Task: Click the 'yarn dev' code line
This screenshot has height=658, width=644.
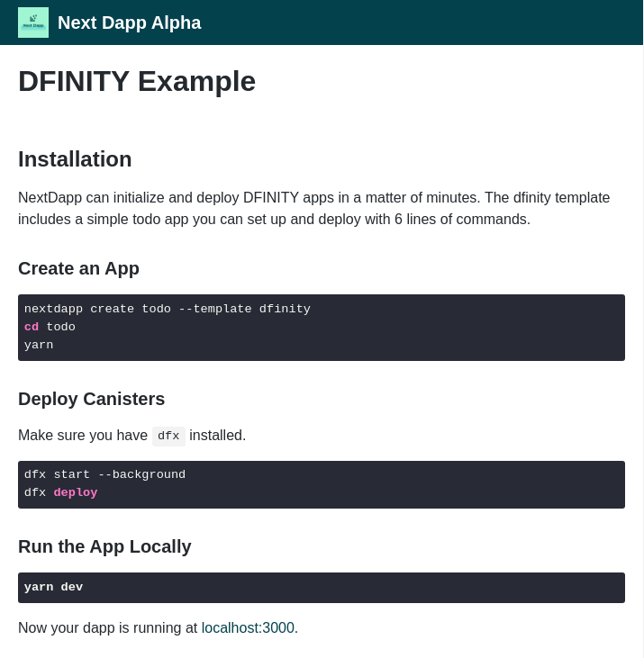Action: (x=53, y=587)
